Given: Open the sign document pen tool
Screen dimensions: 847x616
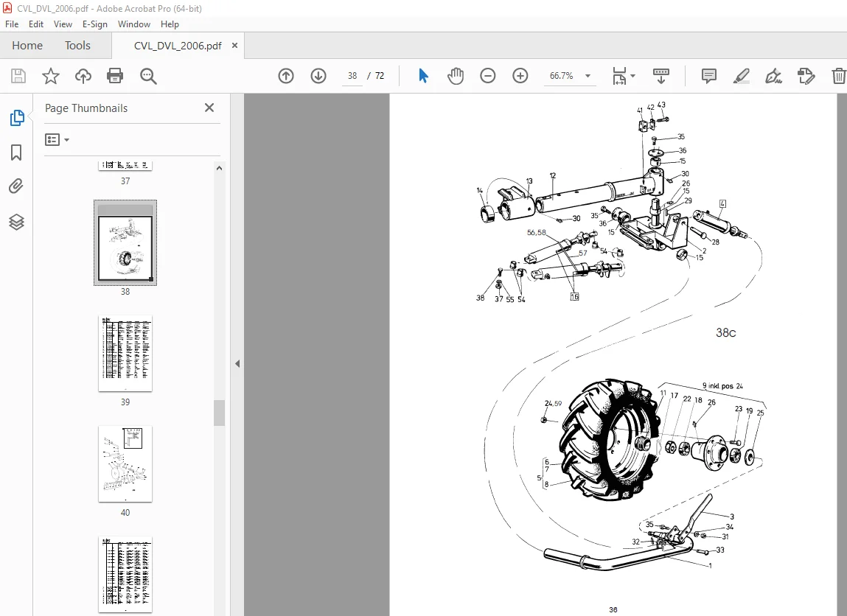Looking at the screenshot, I should (773, 76).
